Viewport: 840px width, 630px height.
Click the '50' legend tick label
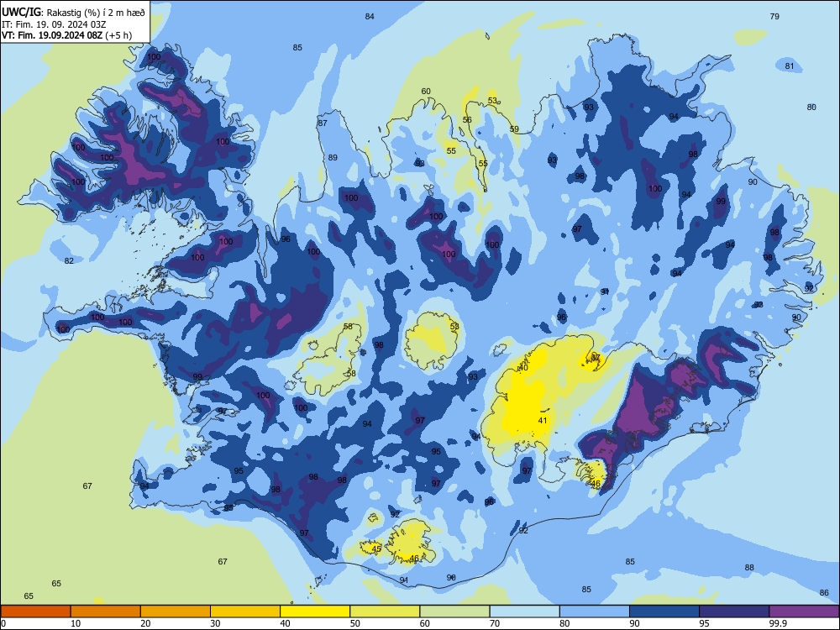[x=354, y=623]
